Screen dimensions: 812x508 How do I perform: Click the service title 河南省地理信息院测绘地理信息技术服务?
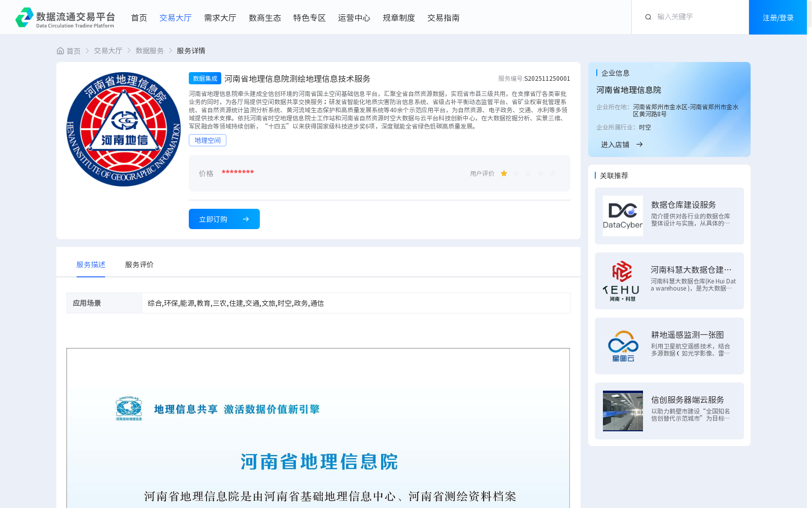pyautogui.click(x=297, y=79)
